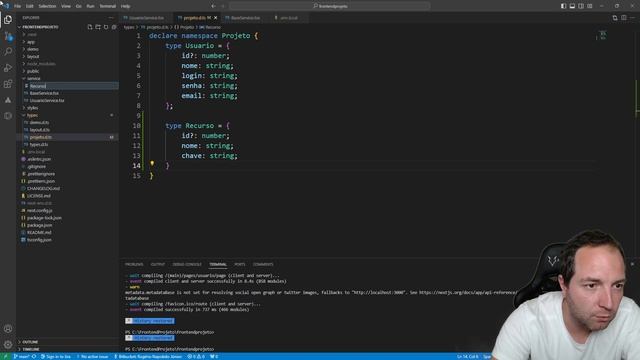Collapse the service folder
640x360 pixels.
tap(33, 78)
